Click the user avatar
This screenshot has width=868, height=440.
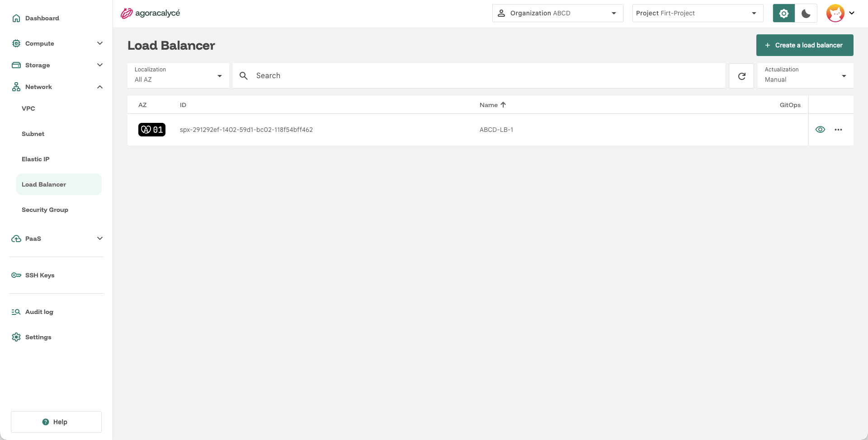835,13
